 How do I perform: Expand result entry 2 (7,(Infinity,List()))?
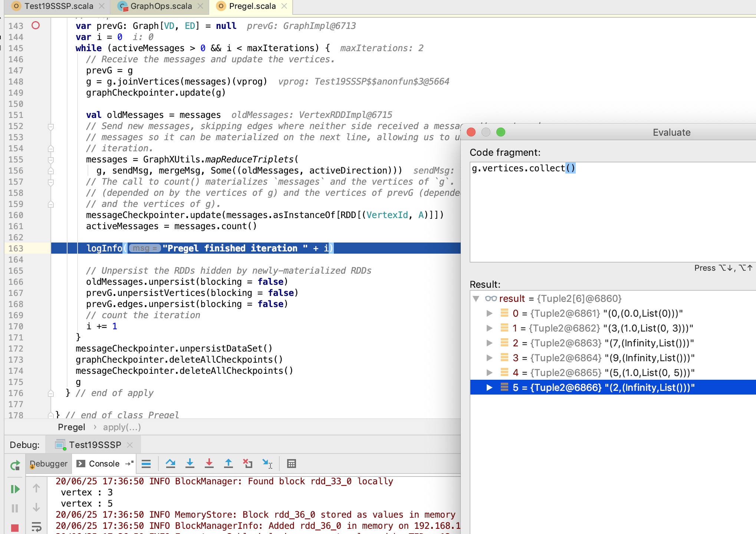490,343
